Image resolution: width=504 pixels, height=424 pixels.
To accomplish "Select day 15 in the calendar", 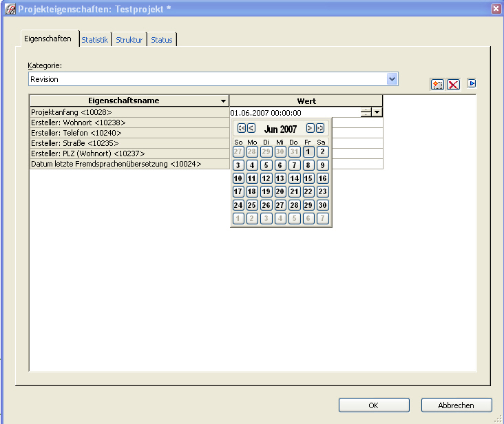I will 308,178.
